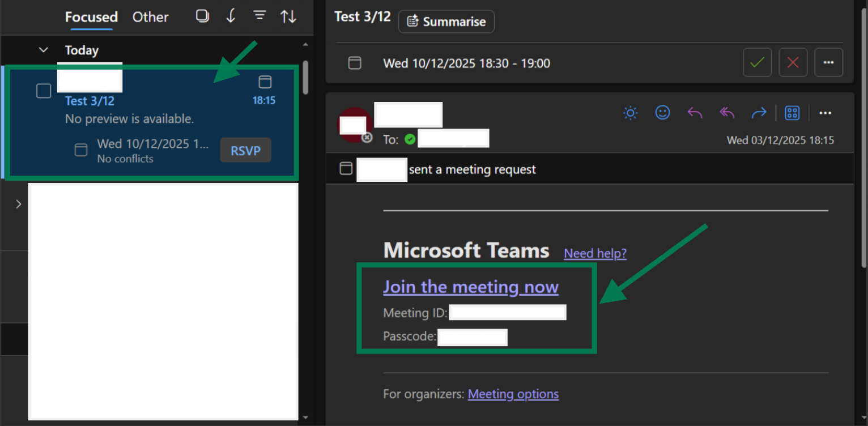Open the Need help? link
Screen dimensions: 868x426
point(595,253)
